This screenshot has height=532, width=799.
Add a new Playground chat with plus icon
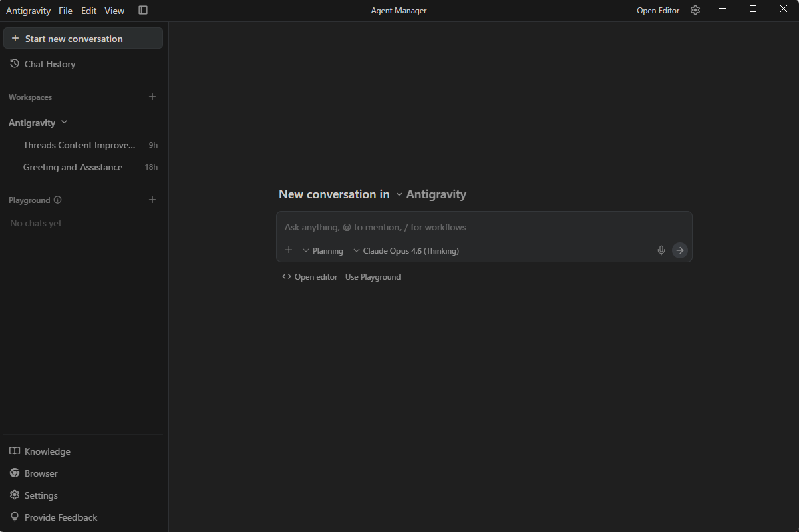152,200
